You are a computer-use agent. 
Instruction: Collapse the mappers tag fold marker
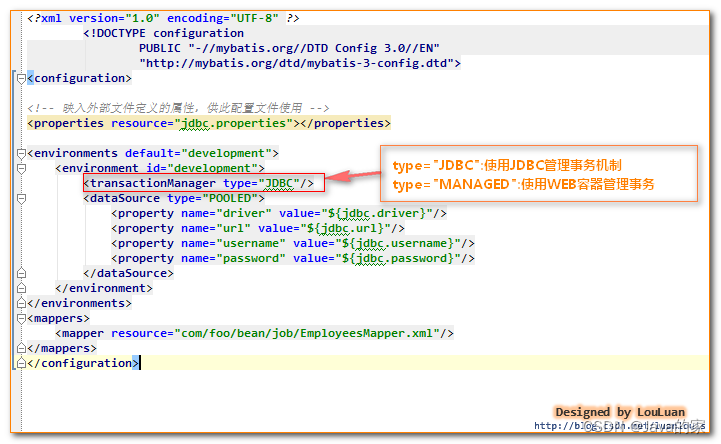tap(21, 319)
